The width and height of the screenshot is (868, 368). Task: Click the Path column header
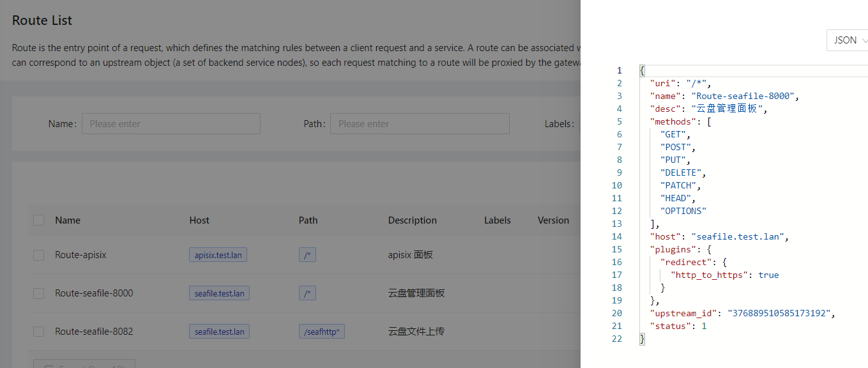(x=308, y=220)
